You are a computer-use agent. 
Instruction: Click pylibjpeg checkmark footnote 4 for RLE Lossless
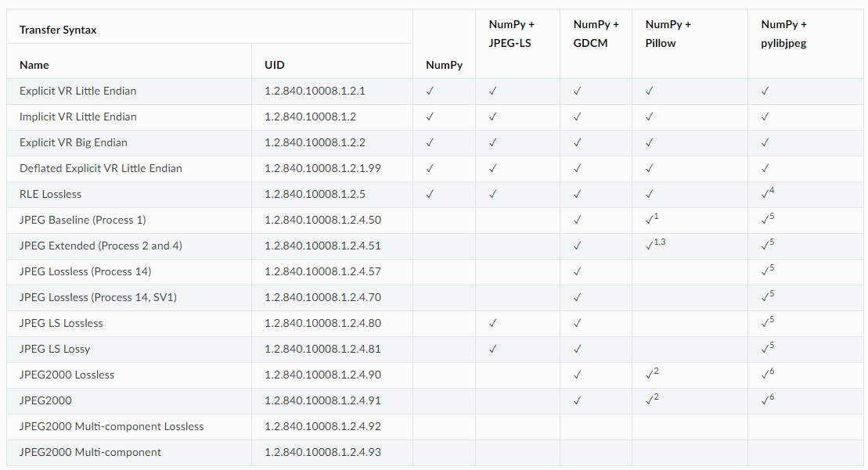767,193
